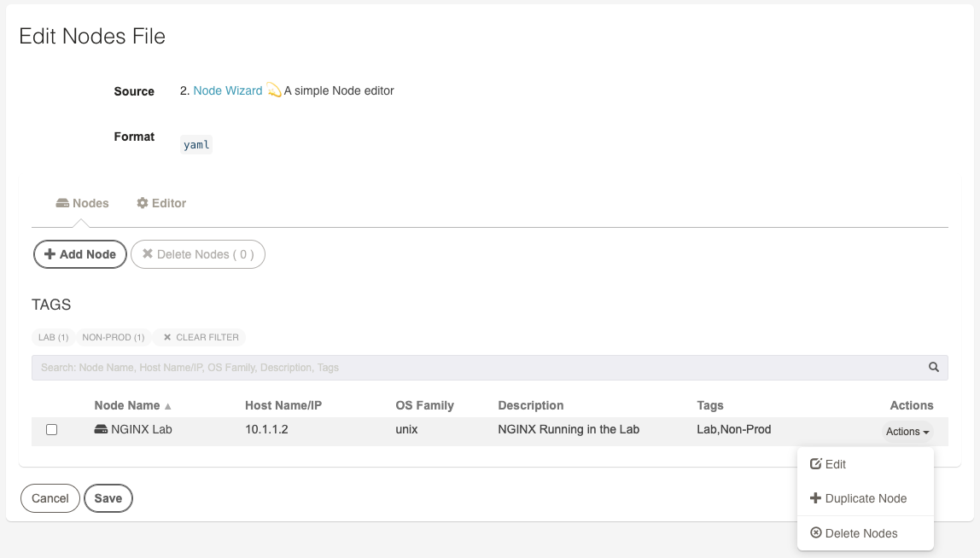
Task: Sort by Node Name column arrow
Action: [x=167, y=406]
